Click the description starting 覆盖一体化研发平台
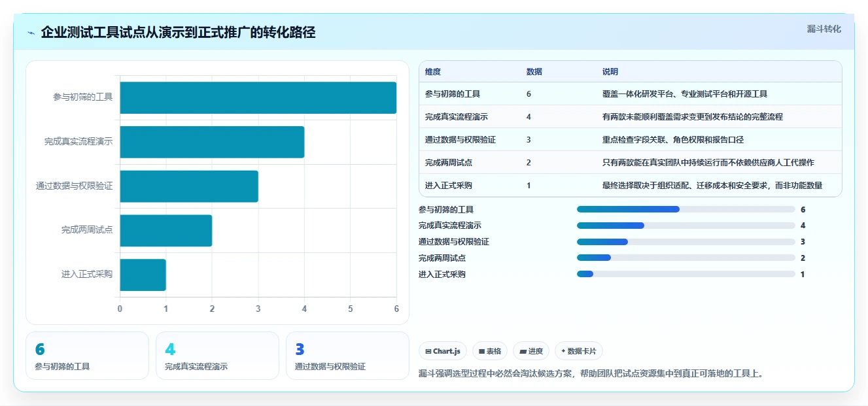The image size is (868, 406). [685, 94]
